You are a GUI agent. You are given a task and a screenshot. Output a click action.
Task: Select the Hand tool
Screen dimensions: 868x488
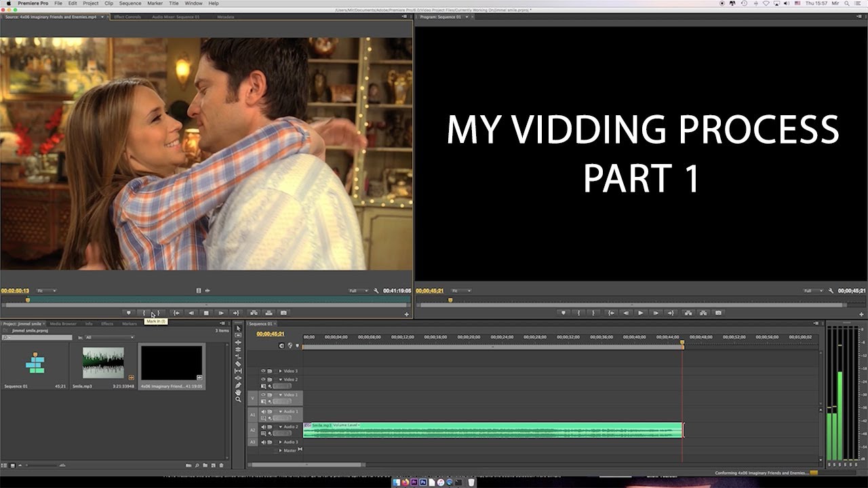point(238,392)
